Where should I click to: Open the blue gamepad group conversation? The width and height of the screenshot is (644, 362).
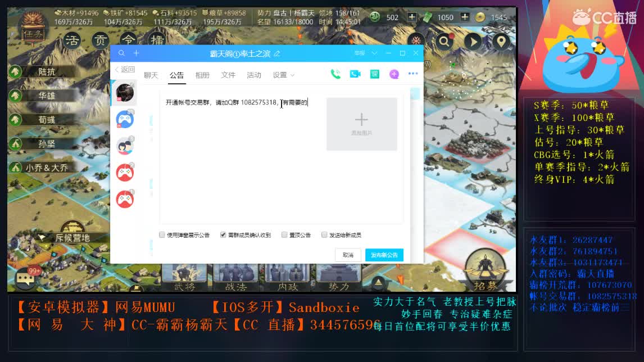pos(124,120)
